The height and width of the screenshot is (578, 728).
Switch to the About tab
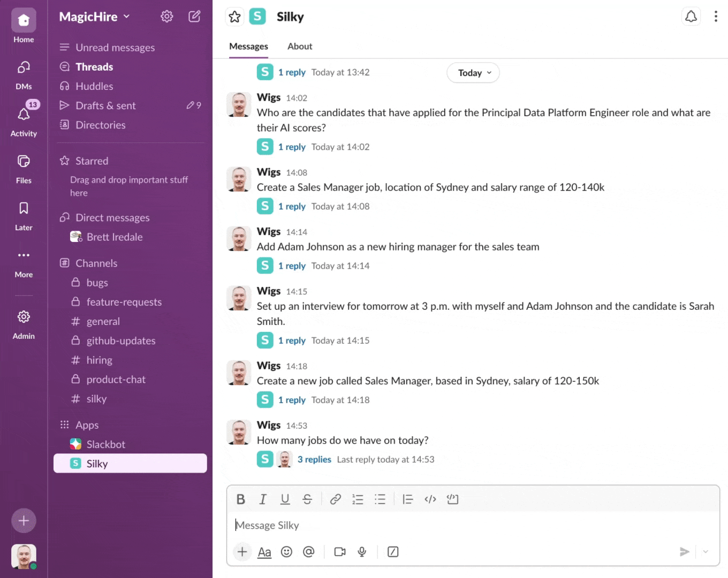pos(299,47)
